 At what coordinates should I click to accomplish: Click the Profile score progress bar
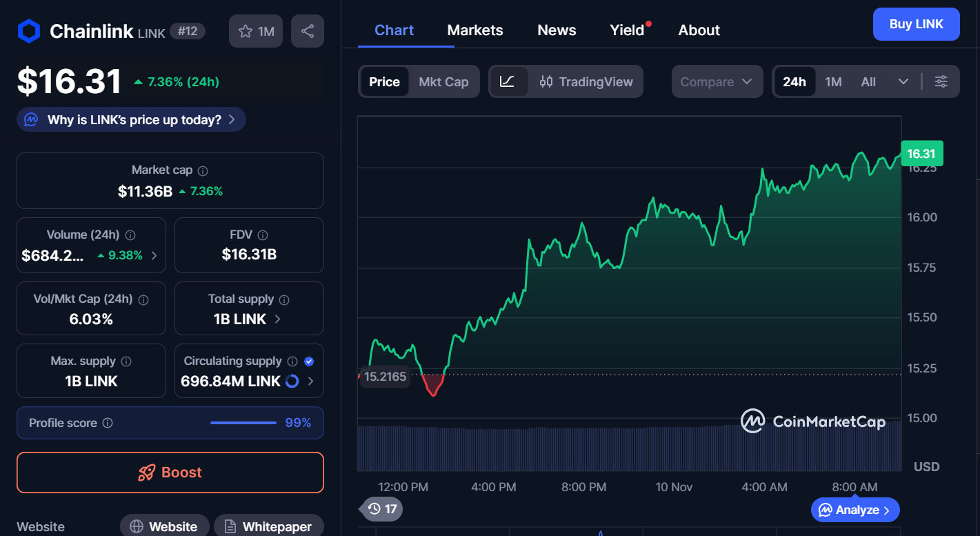pos(243,423)
